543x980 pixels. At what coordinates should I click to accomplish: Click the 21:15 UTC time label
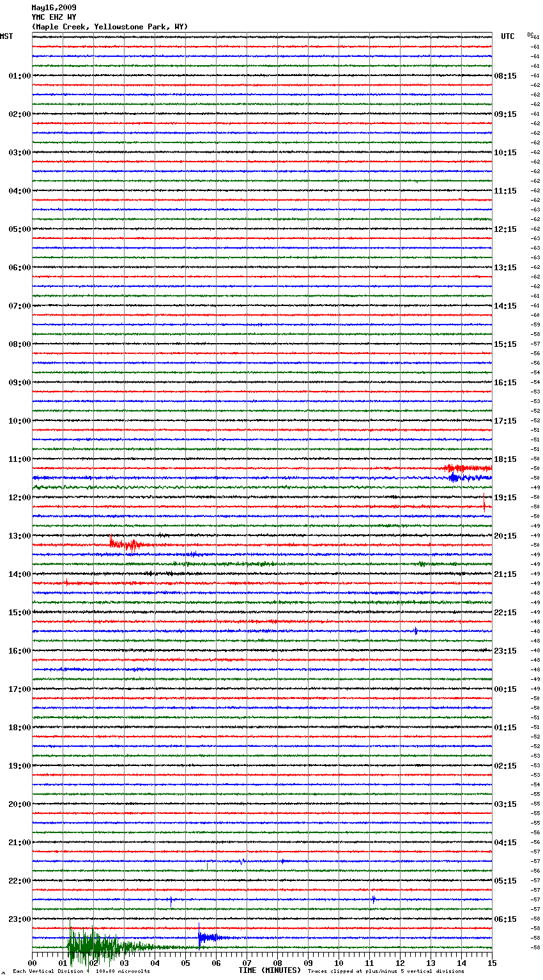coord(505,574)
